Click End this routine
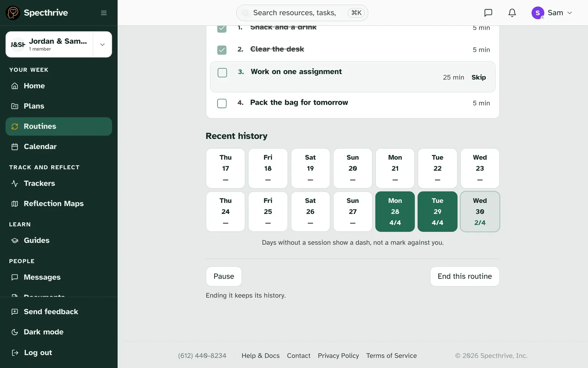 click(x=465, y=276)
